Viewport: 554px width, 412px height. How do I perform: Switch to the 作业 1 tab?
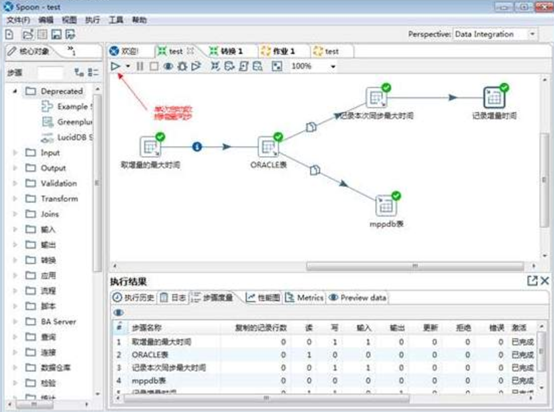point(278,51)
